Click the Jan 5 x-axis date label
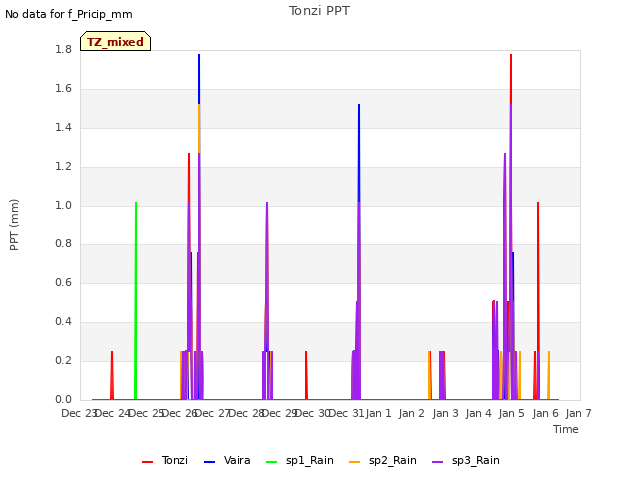Image resolution: width=640 pixels, height=480 pixels. (511, 413)
